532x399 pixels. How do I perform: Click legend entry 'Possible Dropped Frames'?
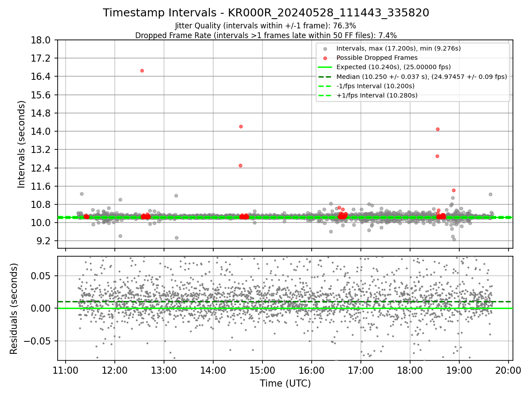tap(377, 58)
